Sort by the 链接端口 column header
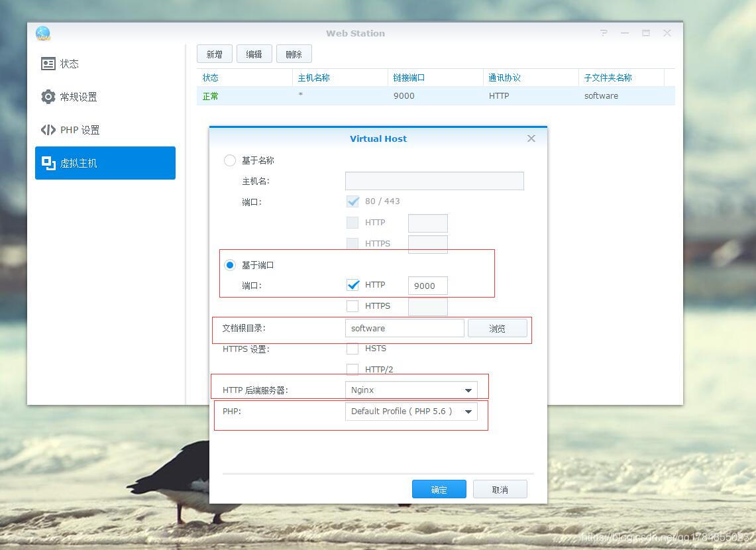This screenshot has width=756, height=550. pos(409,78)
